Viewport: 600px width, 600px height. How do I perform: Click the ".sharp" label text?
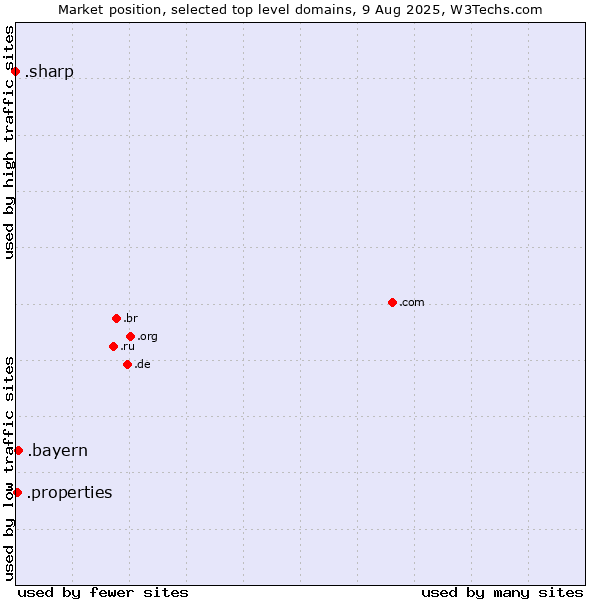tap(49, 72)
